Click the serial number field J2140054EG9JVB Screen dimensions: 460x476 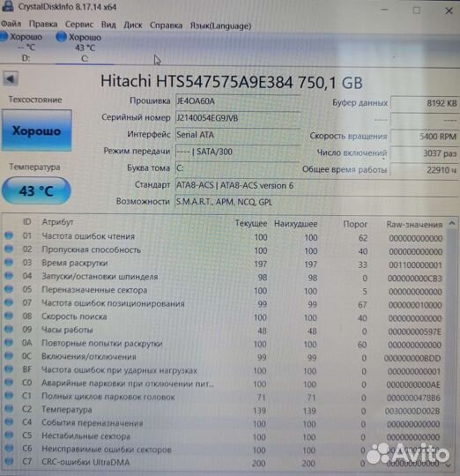click(x=237, y=118)
